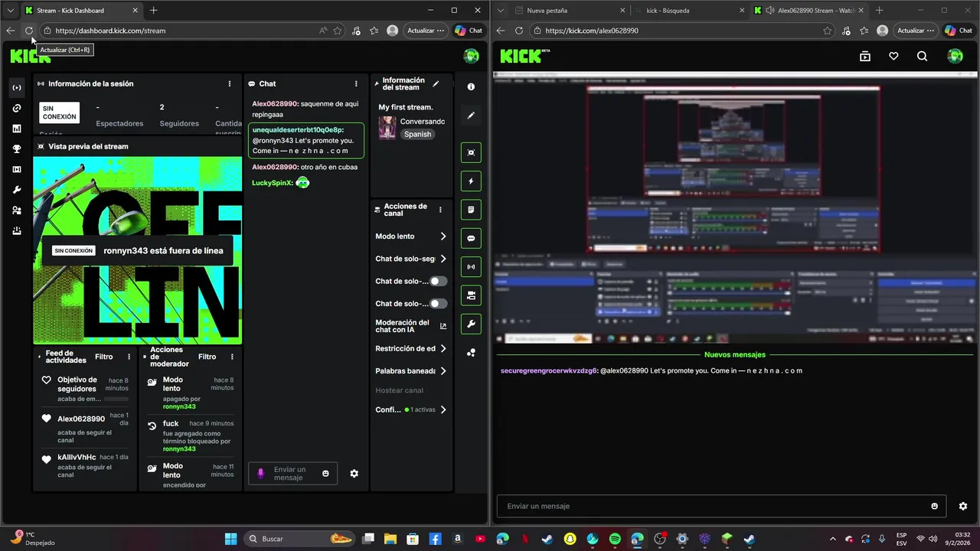Click the pencil edit icon in right widget bar
Image resolution: width=980 pixels, height=551 pixels.
[471, 116]
